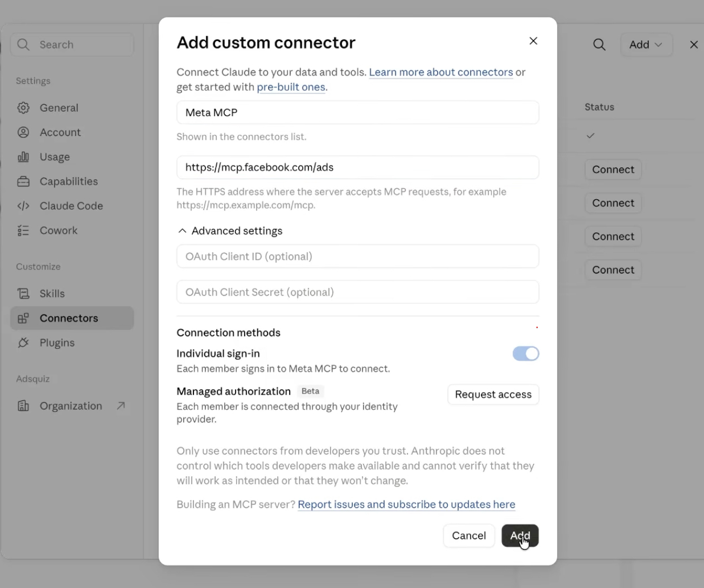704x588 pixels.
Task: Select Cowork in the sidebar
Action: coord(72,231)
